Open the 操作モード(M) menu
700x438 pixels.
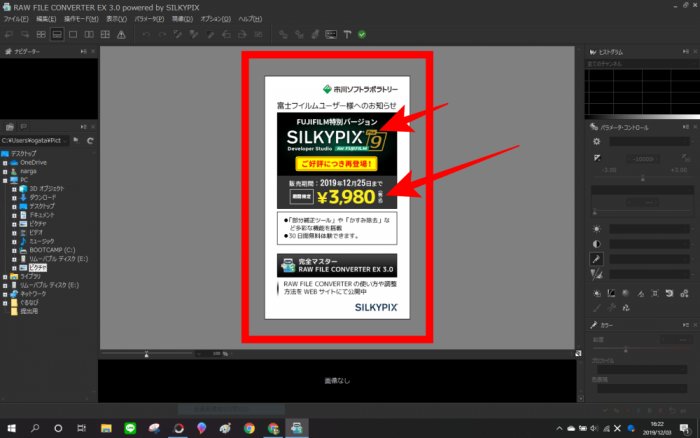pos(81,19)
